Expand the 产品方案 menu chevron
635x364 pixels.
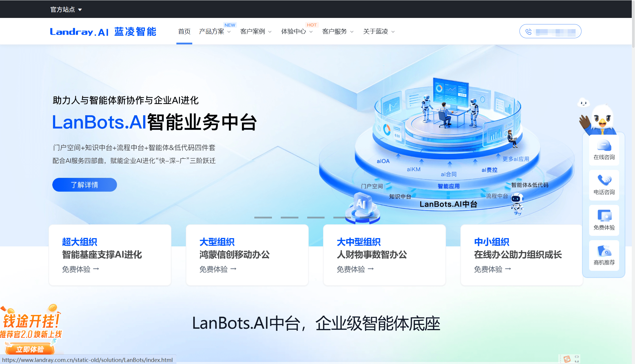(x=229, y=32)
